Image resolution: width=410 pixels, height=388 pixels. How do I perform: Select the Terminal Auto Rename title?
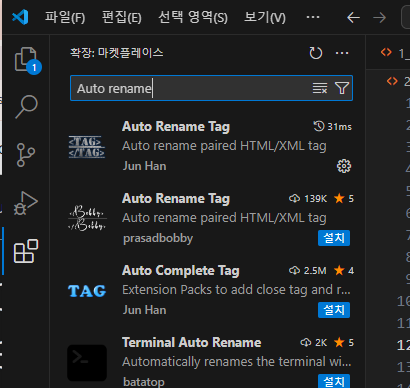pyautogui.click(x=192, y=343)
